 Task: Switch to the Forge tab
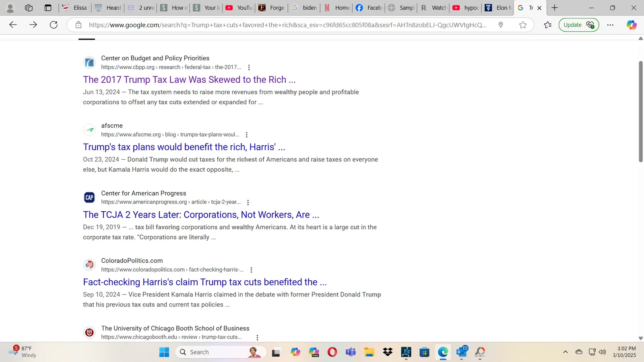[272, 8]
